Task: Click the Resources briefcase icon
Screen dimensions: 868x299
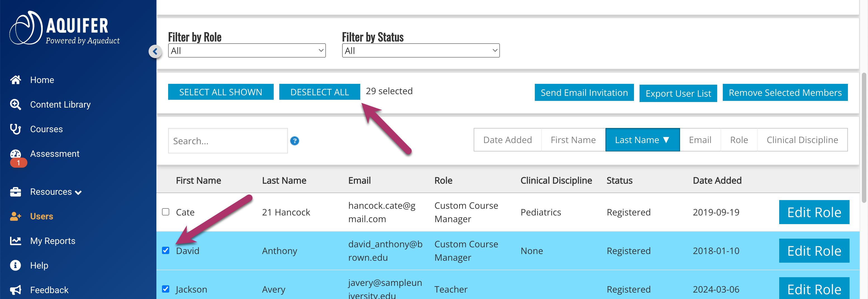Action: pyautogui.click(x=16, y=192)
